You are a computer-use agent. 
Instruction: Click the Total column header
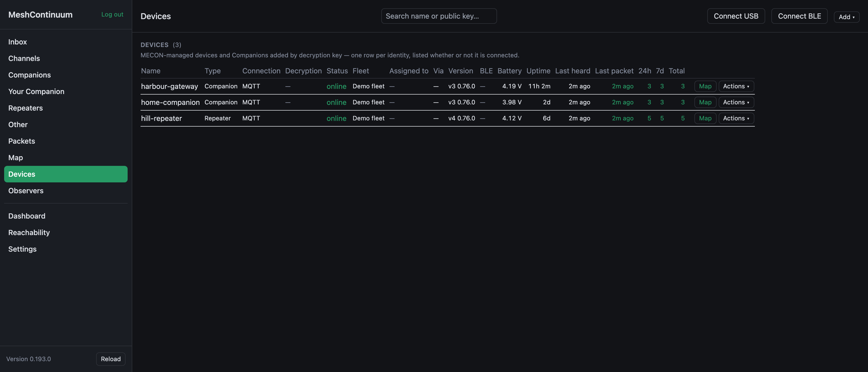click(x=676, y=71)
